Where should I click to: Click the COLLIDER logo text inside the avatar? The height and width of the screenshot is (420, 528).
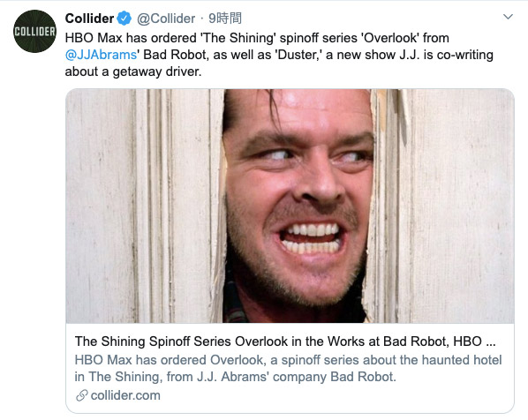pos(34,31)
